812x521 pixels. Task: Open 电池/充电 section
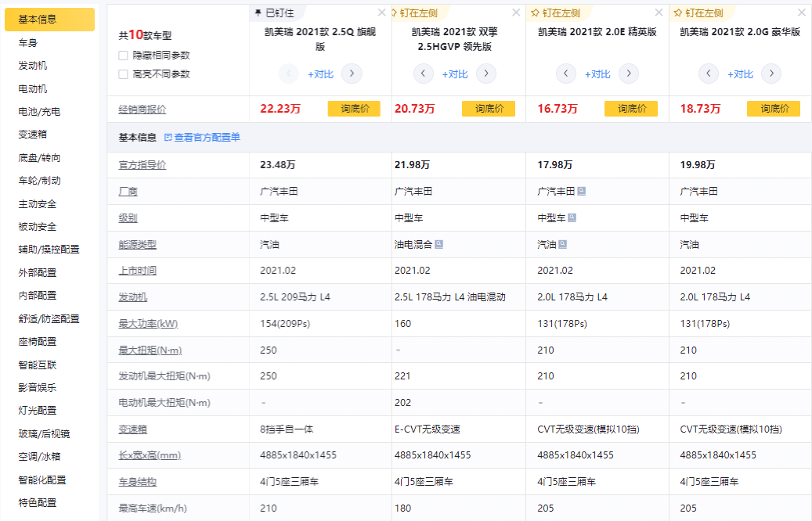click(x=39, y=111)
